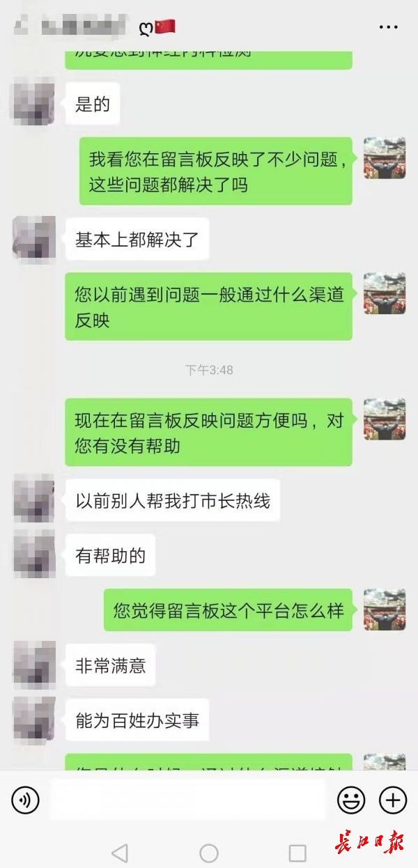Select the 基本上都解决了 message bubble
Viewport: 418px width, 868px height.
137,240
